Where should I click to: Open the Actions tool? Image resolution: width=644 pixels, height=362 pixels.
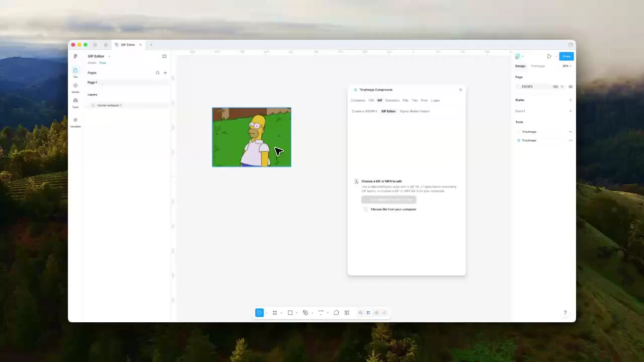[x=347, y=313]
